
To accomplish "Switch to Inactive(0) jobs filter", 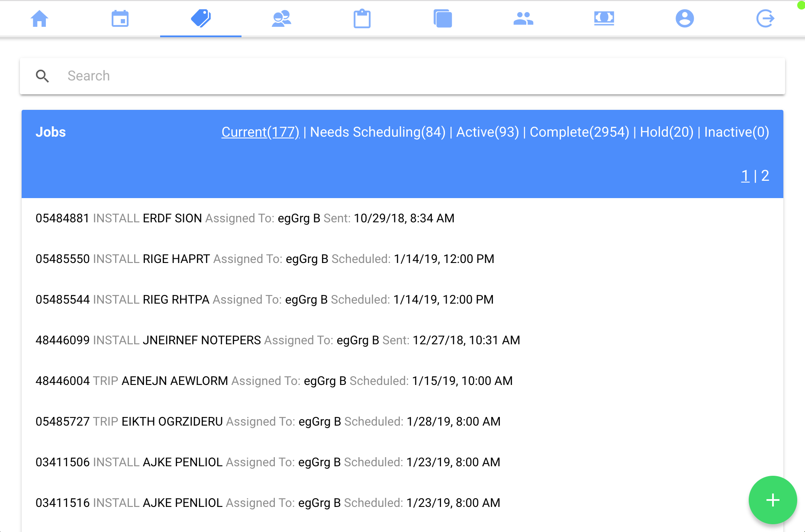I will [x=736, y=132].
